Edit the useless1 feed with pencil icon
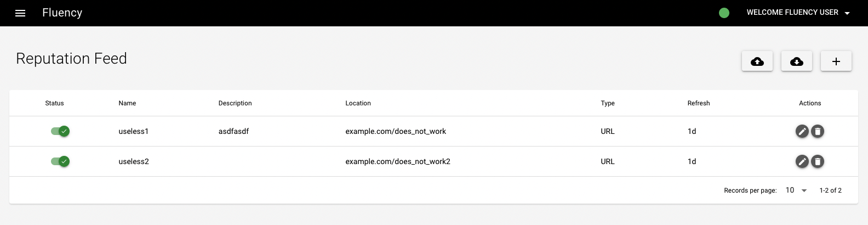The image size is (868, 225). tap(802, 131)
